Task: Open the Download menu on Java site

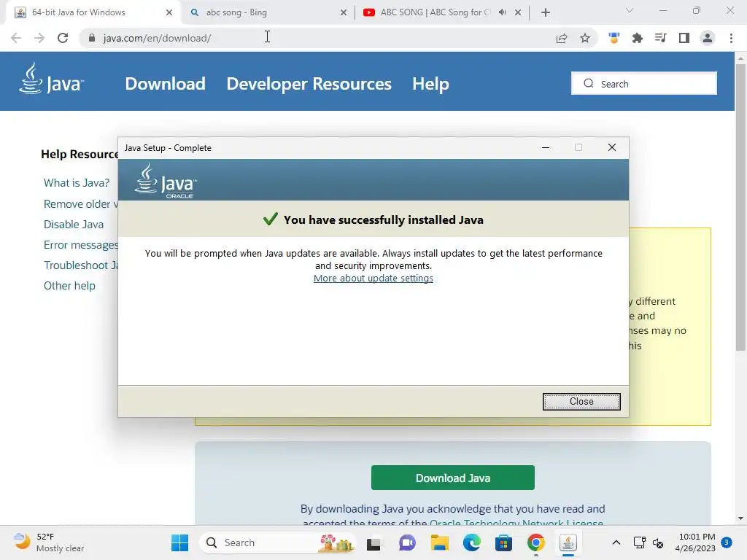Action: click(165, 84)
